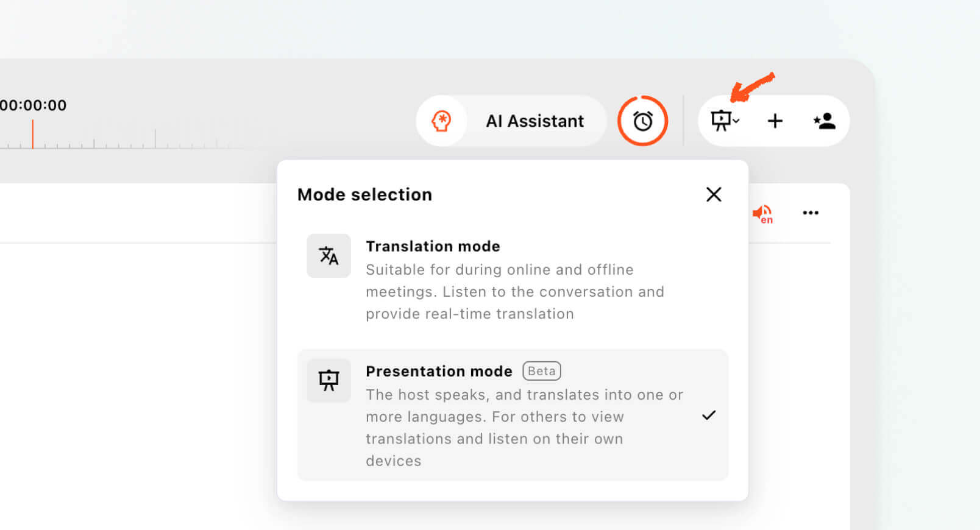Viewport: 980px width, 530px height.
Task: Close the Mode selection popup
Action: pyautogui.click(x=714, y=194)
